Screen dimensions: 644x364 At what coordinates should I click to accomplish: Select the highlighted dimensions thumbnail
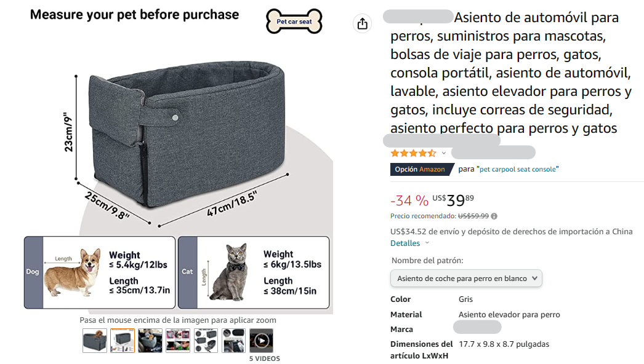(123, 340)
